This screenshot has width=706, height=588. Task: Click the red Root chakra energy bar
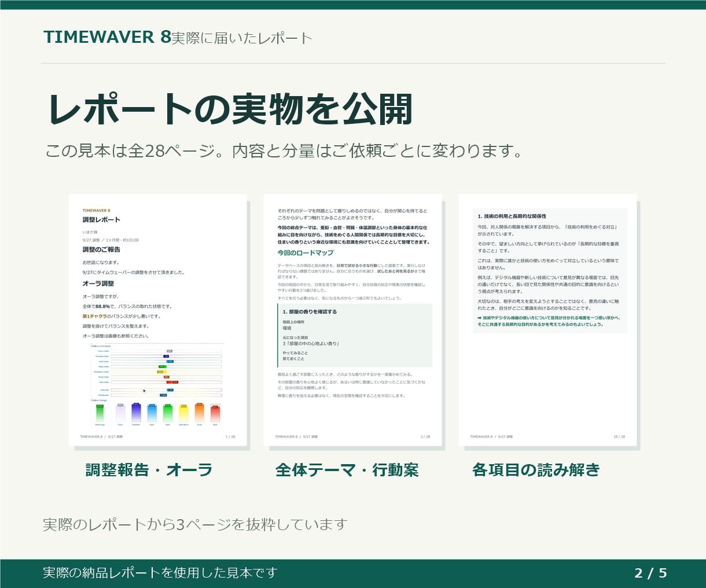coord(215,413)
